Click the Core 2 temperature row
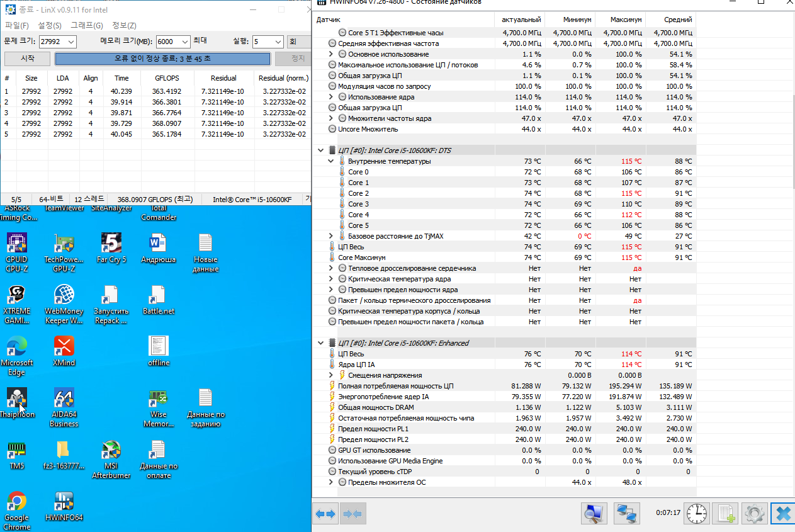 (x=504, y=193)
